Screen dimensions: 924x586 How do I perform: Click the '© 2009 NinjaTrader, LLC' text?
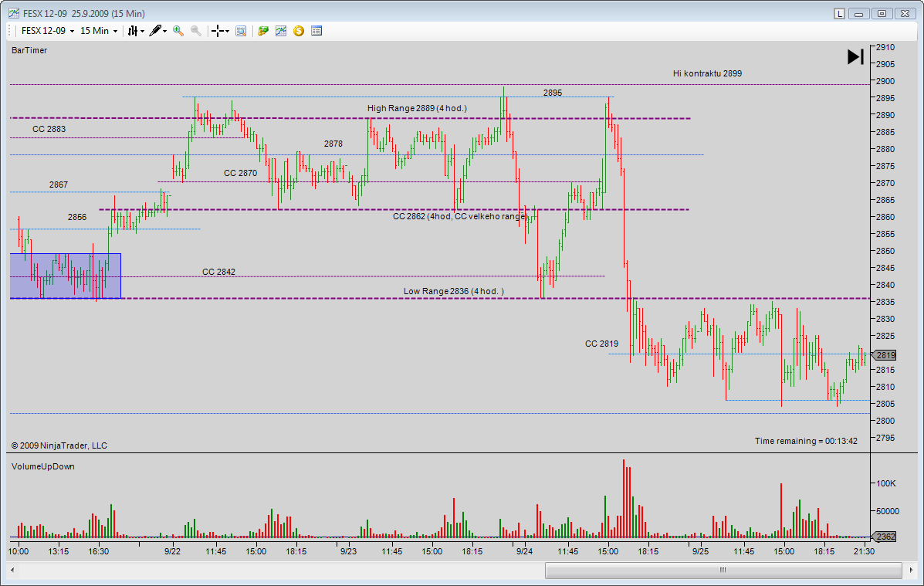[x=59, y=445]
